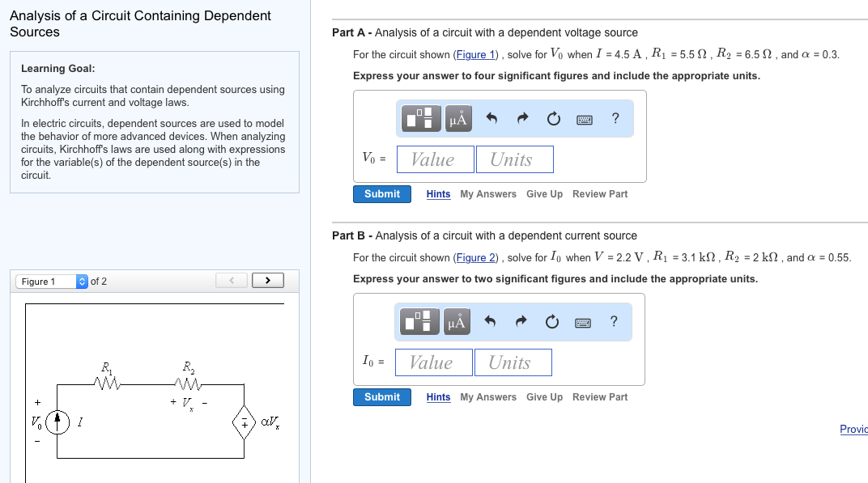Click the help question mark in Part A
This screenshot has width=868, height=483.
tap(615, 118)
